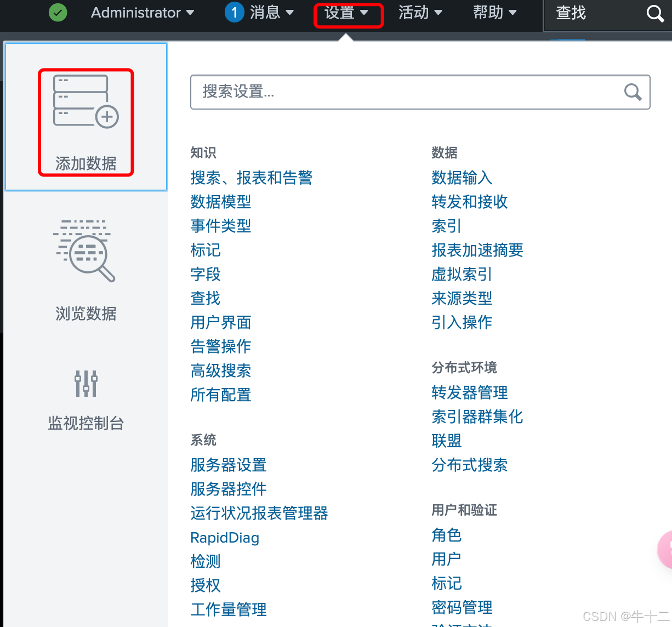This screenshot has height=627, width=672.
Task: Open the 设置 (Settings) menu
Action: [346, 13]
